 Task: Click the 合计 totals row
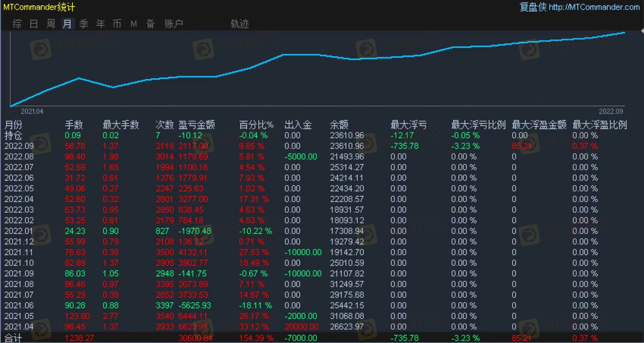tap(13, 338)
